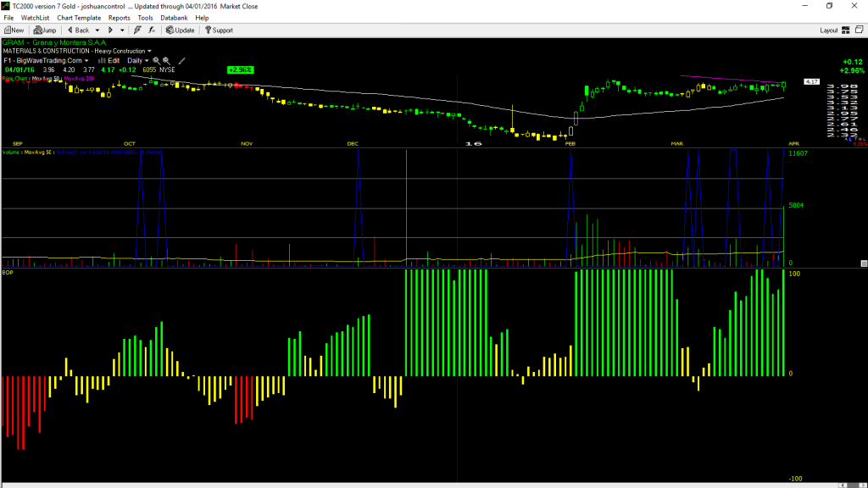Open the WatchList menu
Image resolution: width=868 pixels, height=488 pixels.
point(35,18)
